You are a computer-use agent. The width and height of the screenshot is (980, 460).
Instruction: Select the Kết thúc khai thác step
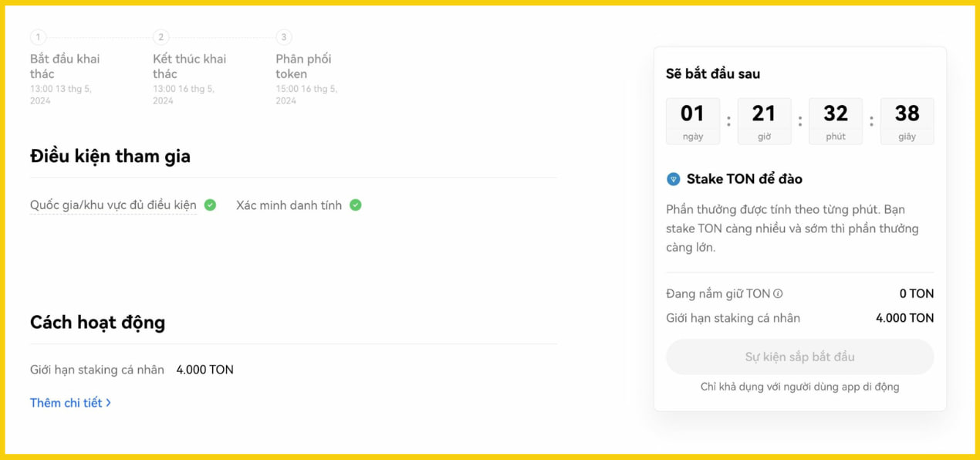point(189,66)
